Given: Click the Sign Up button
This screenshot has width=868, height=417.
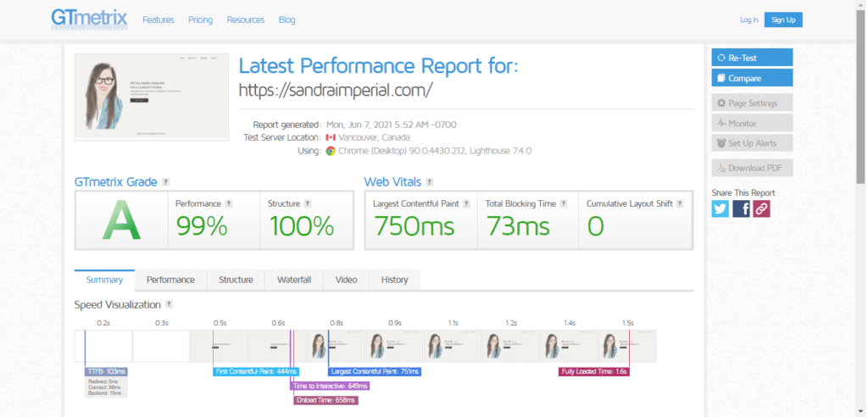Looking at the screenshot, I should pyautogui.click(x=783, y=20).
